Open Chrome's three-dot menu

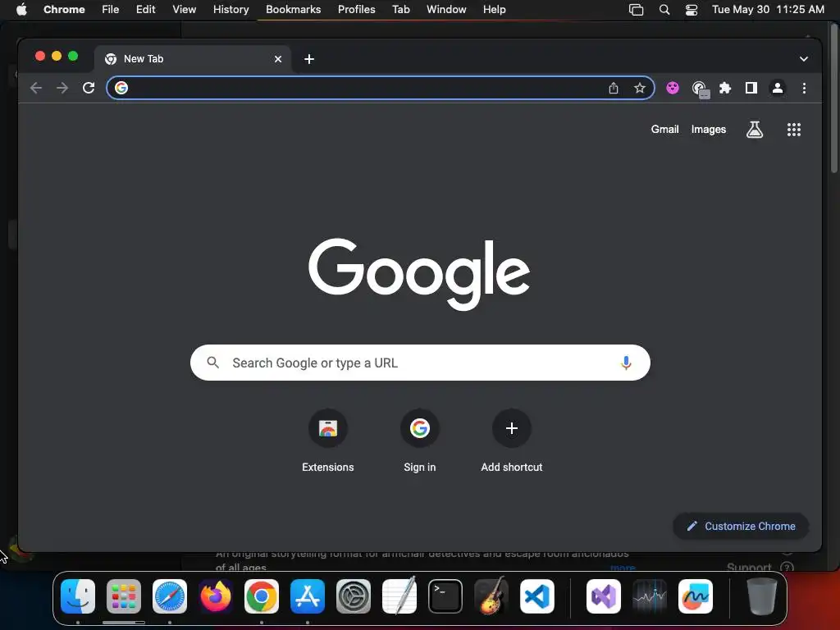coord(804,88)
